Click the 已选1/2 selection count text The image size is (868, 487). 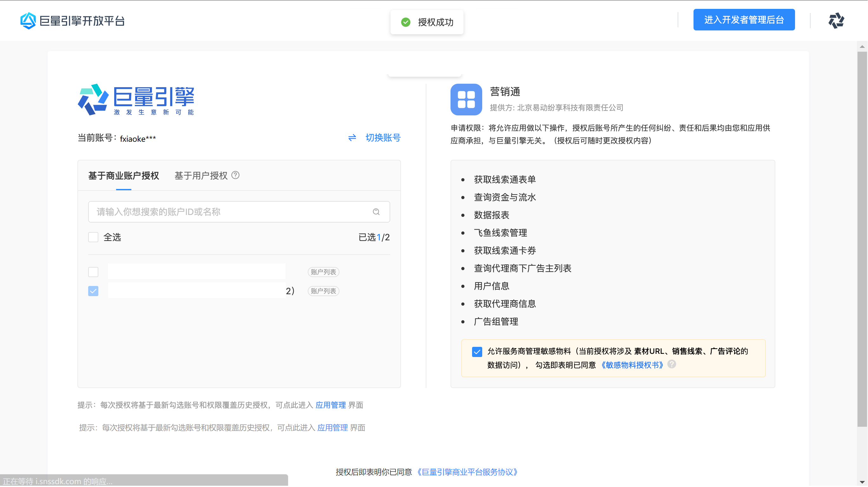(374, 237)
